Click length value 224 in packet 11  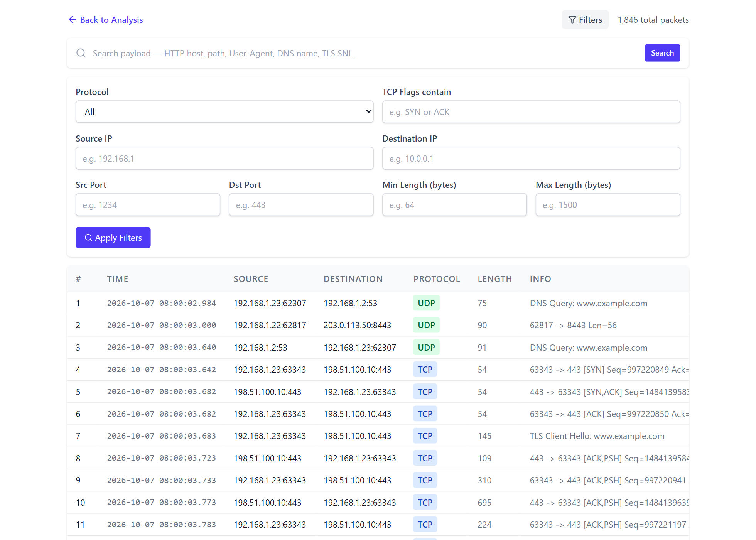(484, 525)
